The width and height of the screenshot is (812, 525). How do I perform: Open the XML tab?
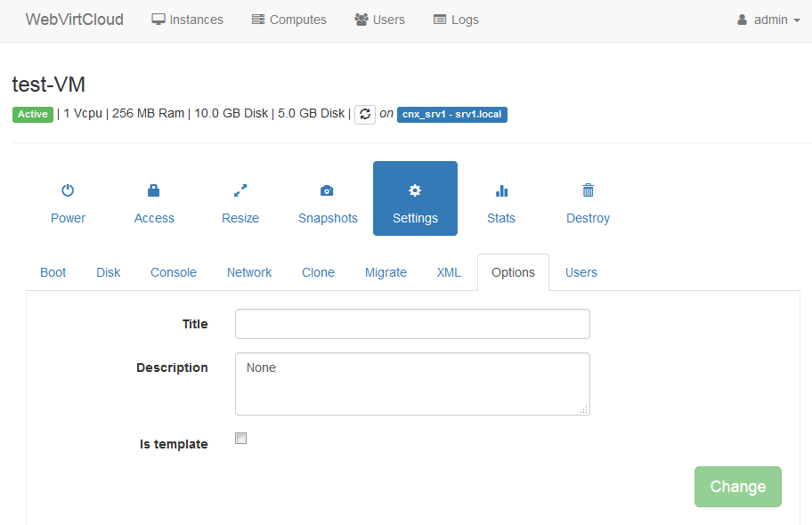449,272
